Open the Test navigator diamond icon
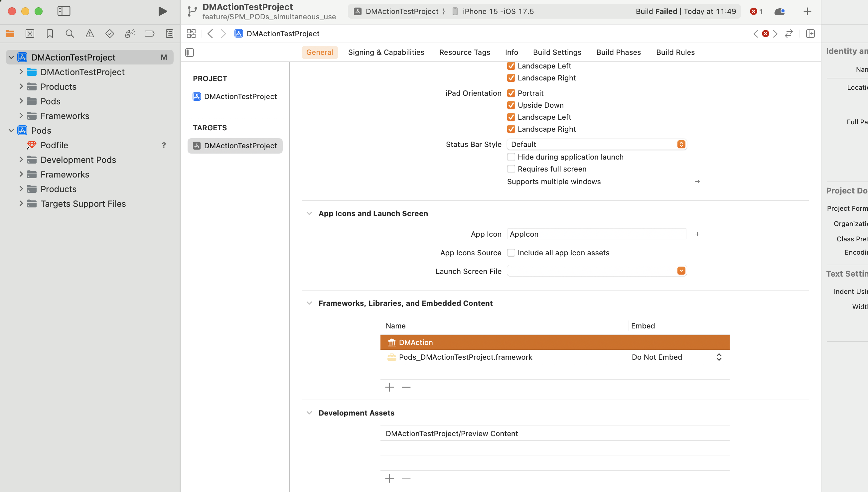The image size is (868, 492). tap(109, 34)
